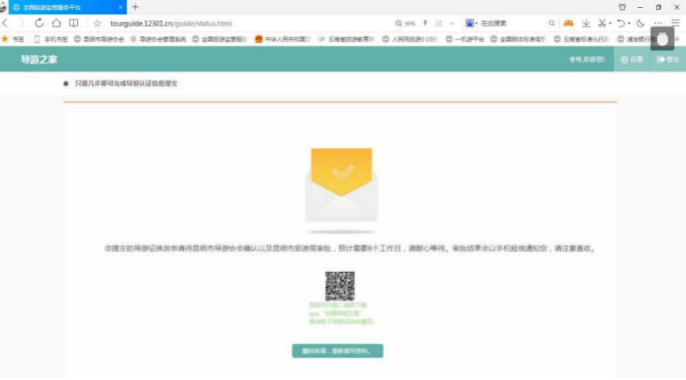Open the hamburger main menu
The width and height of the screenshot is (686, 380).
[676, 23]
